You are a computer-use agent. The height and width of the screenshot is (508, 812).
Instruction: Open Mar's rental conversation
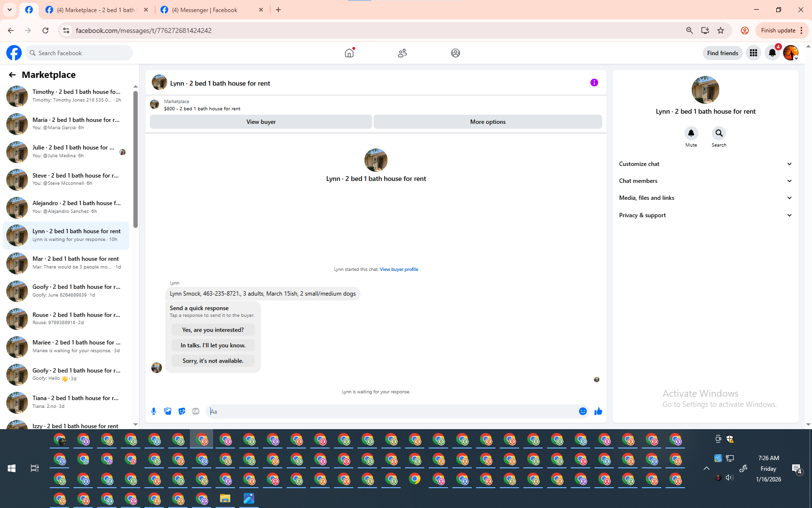coord(66,263)
